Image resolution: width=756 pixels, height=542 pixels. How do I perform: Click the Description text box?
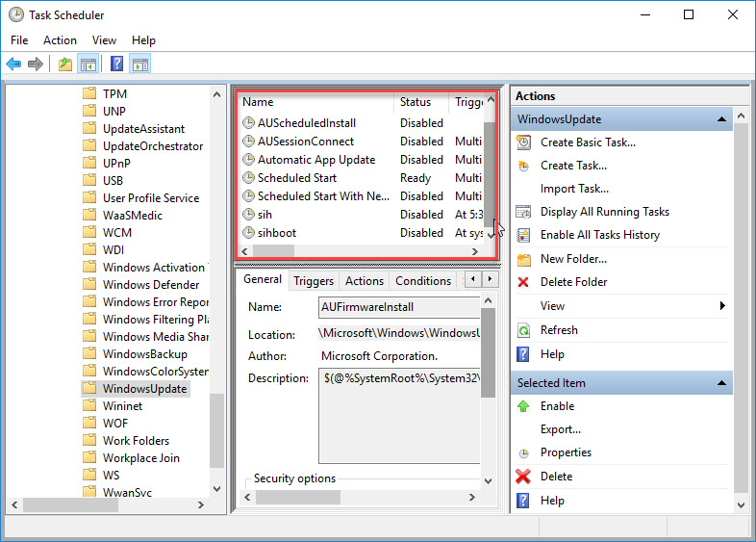coord(399,416)
